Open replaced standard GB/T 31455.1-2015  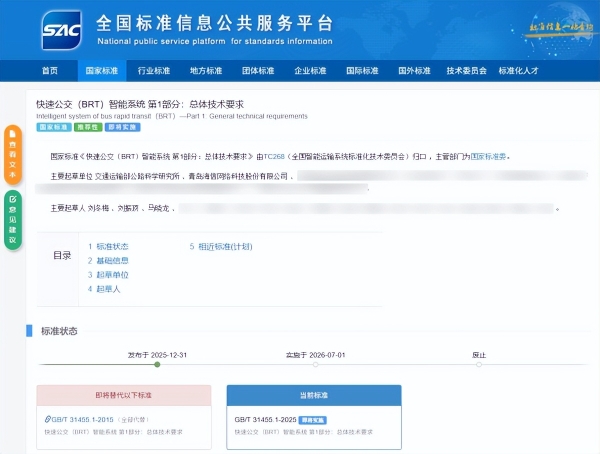click(x=82, y=420)
